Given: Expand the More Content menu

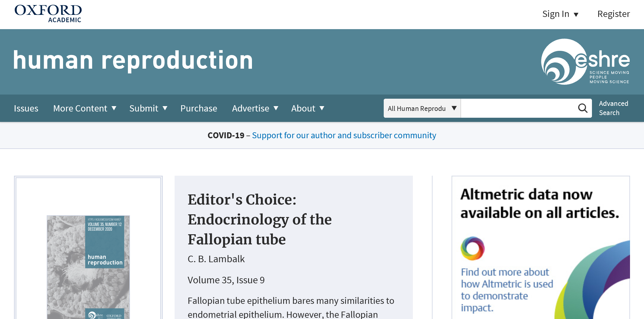Looking at the screenshot, I should click(x=85, y=108).
